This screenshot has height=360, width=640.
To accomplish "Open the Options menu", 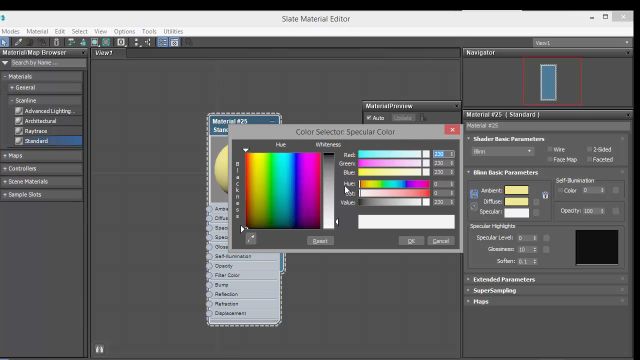I will tap(124, 31).
